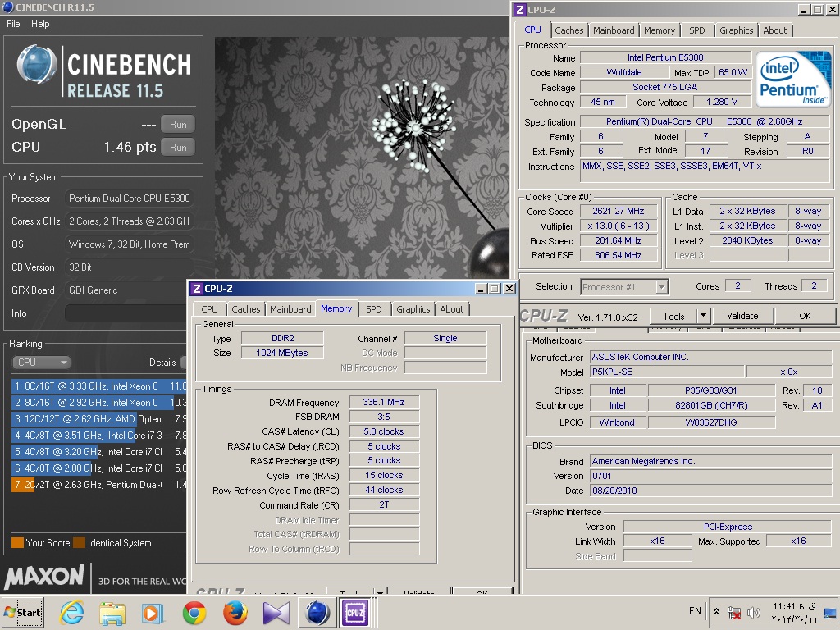Click the taskbar clock

794,612
